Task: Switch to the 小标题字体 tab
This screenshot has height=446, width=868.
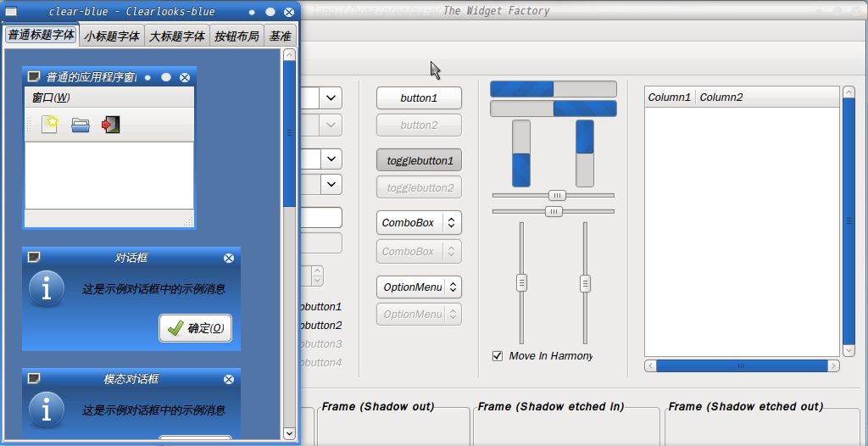Action: click(x=112, y=36)
